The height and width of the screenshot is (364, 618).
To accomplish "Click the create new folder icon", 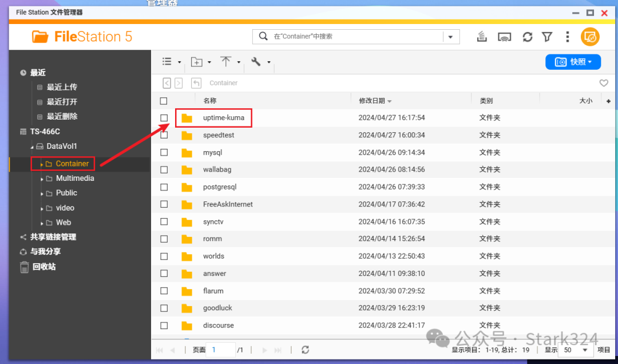I will (197, 62).
